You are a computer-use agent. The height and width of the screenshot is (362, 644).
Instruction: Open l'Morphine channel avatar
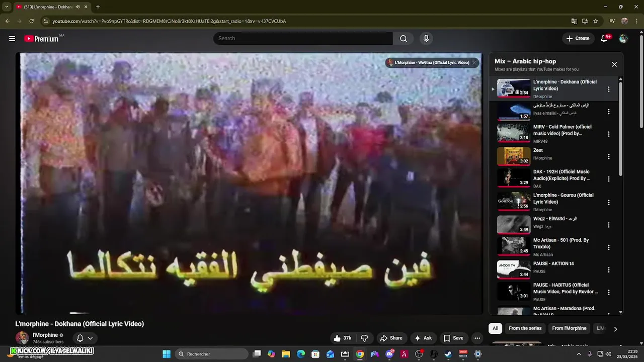point(22,338)
